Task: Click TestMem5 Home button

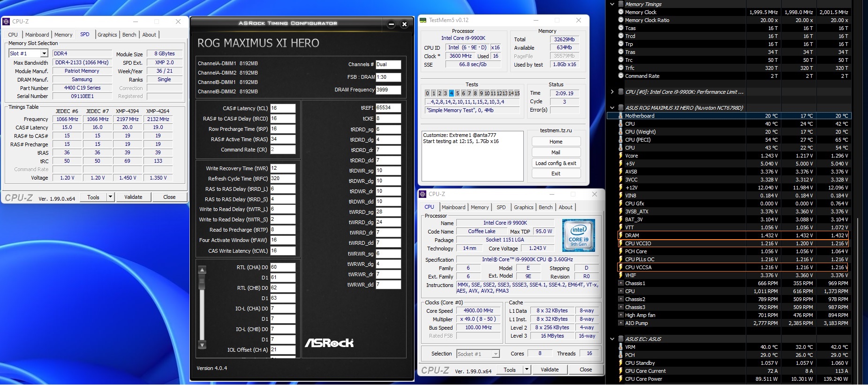Action: [556, 142]
